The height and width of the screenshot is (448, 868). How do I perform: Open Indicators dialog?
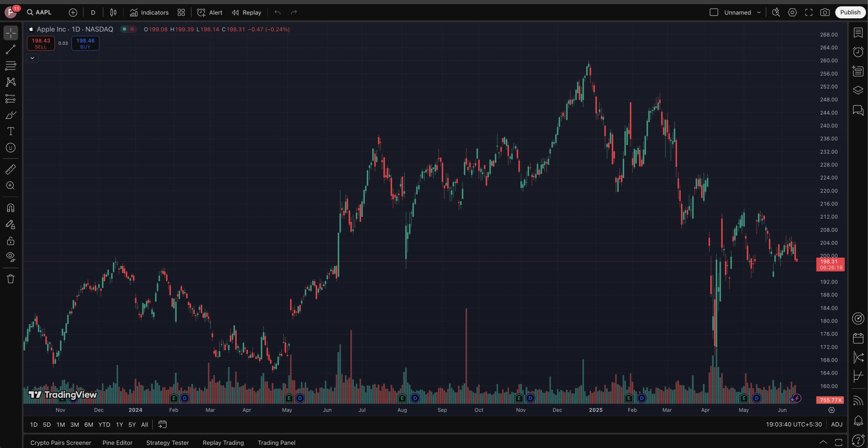(x=149, y=13)
